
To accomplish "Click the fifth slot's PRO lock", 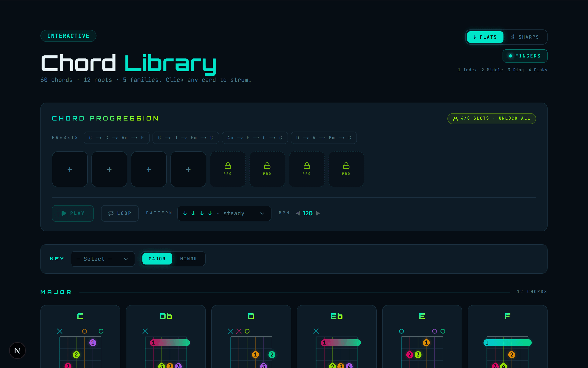I will pyautogui.click(x=228, y=170).
